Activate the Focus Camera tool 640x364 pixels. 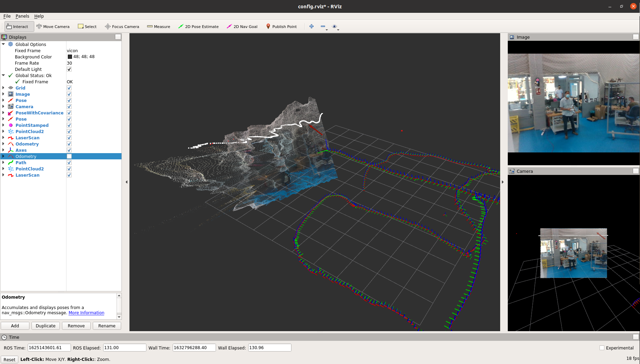click(x=122, y=27)
